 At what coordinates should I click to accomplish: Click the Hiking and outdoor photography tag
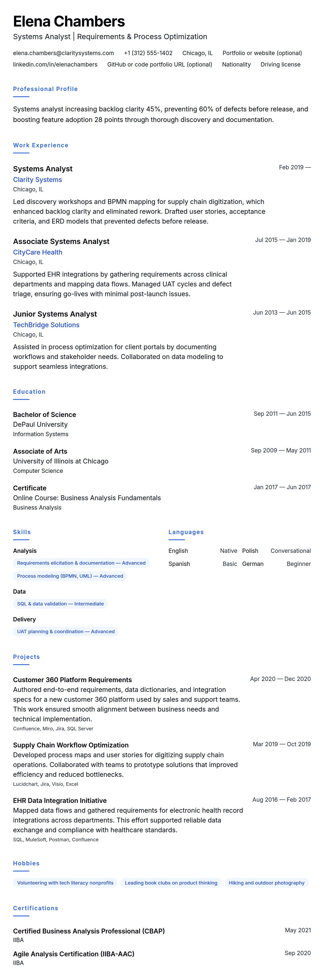pos(266,883)
